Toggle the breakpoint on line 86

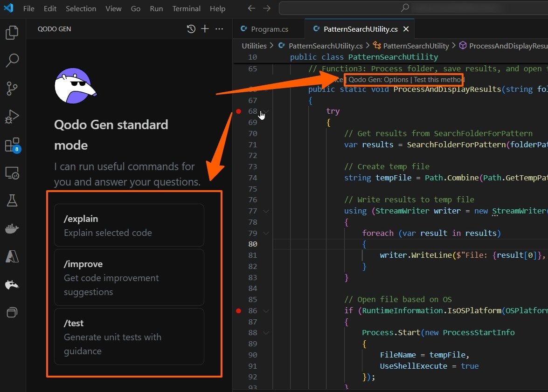click(x=238, y=311)
